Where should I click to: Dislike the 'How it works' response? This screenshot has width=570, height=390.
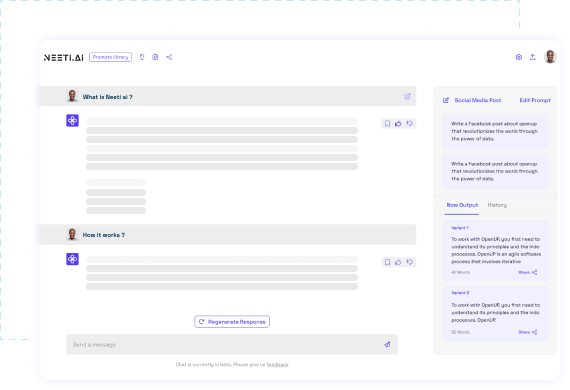410,262
